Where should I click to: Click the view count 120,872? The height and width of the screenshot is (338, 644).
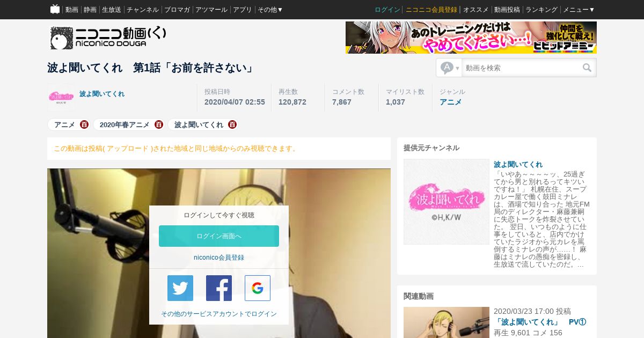click(292, 102)
